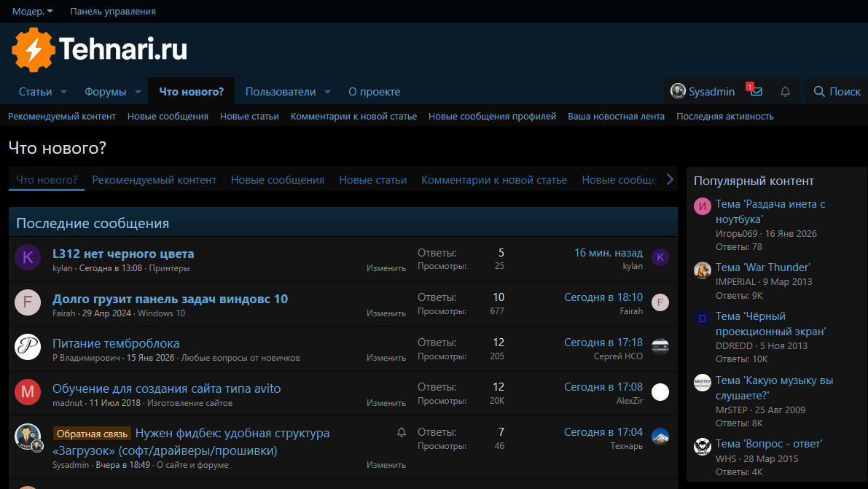868x489 pixels.
Task: Click Изменить on L312 thread row
Action: (x=386, y=268)
